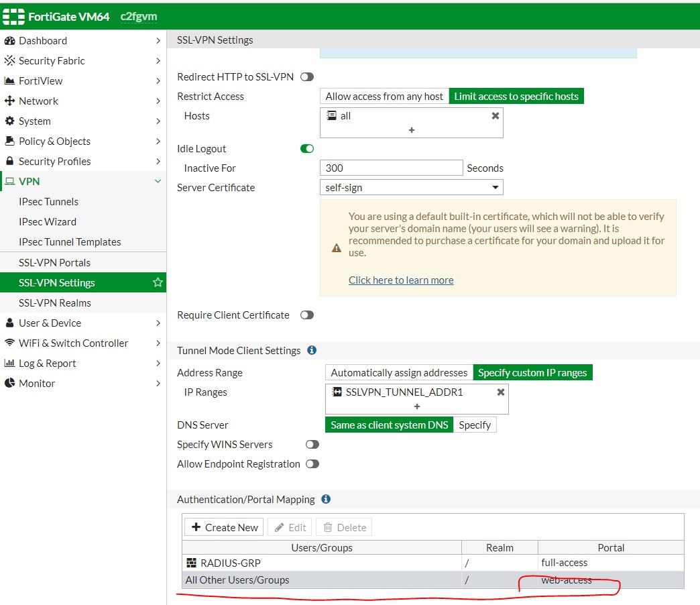Open the Server Certificate dropdown
Viewport: 700px width, 605px height.
tap(411, 188)
